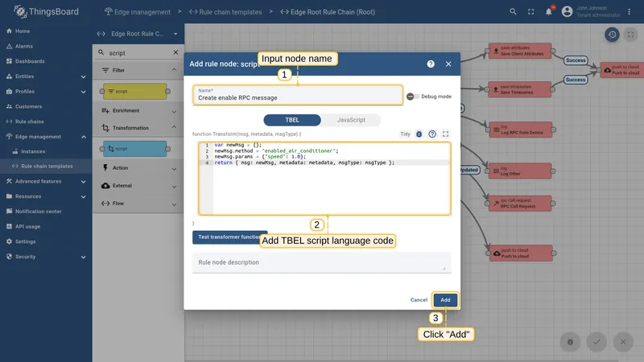The height and width of the screenshot is (362, 644).
Task: Open Rule chains in the sidebar
Action: click(46, 121)
